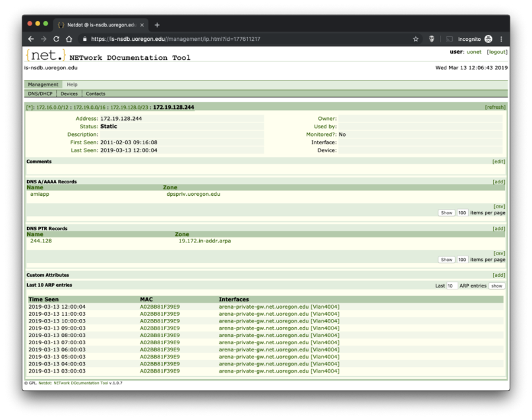
Task: Click Show button under A/AAAA records
Action: (446, 213)
